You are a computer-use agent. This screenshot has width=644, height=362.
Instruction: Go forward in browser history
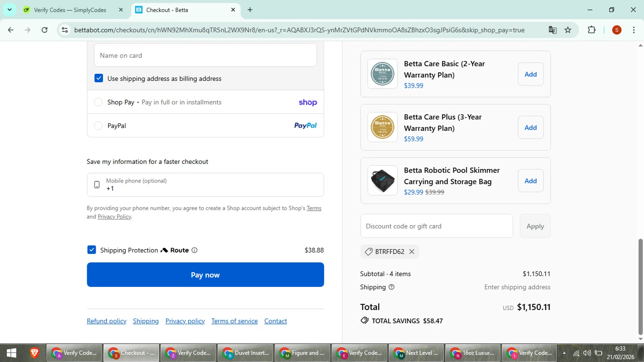pyautogui.click(x=27, y=30)
